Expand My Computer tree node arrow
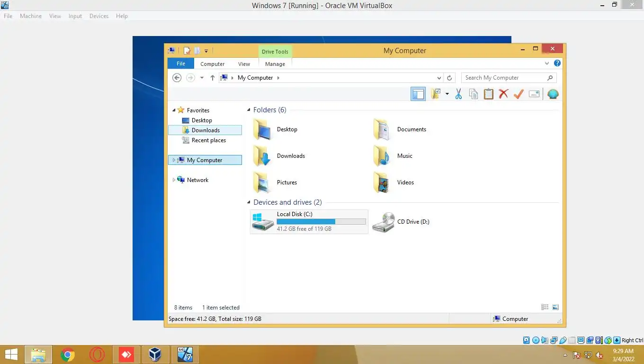This screenshot has width=644, height=364. point(174,160)
